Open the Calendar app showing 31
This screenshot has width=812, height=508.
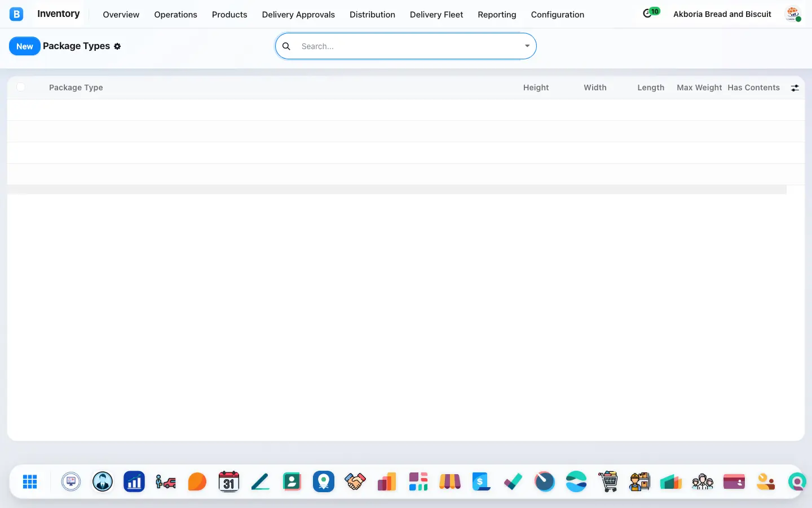click(229, 481)
